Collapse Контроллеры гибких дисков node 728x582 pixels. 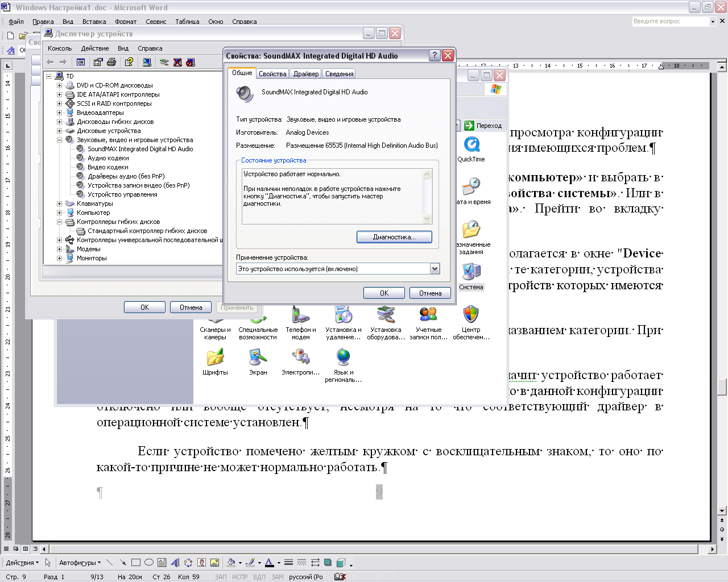(x=59, y=222)
